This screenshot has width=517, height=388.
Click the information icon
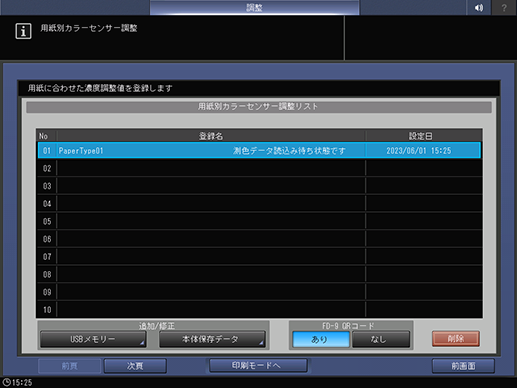click(23, 31)
